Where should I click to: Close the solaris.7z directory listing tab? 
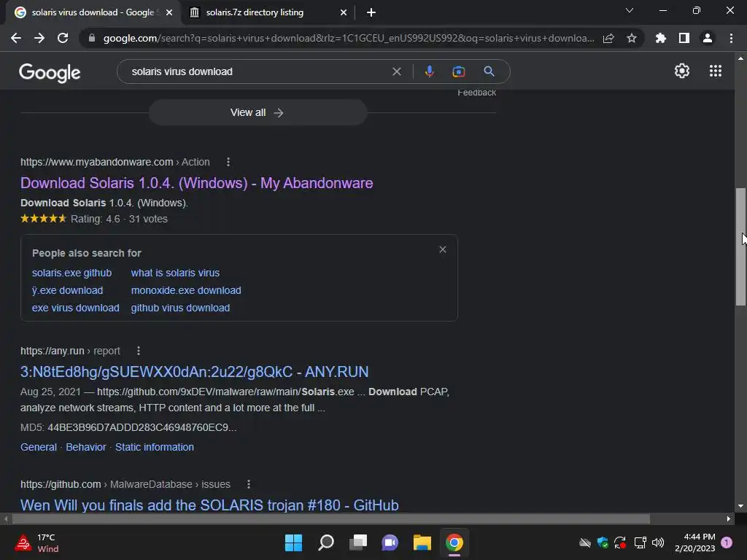pos(344,12)
